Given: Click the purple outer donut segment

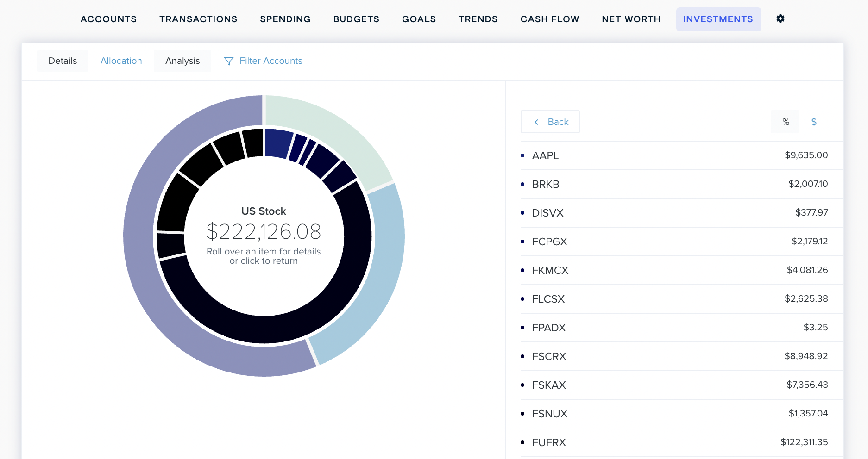Looking at the screenshot, I should click(148, 278).
